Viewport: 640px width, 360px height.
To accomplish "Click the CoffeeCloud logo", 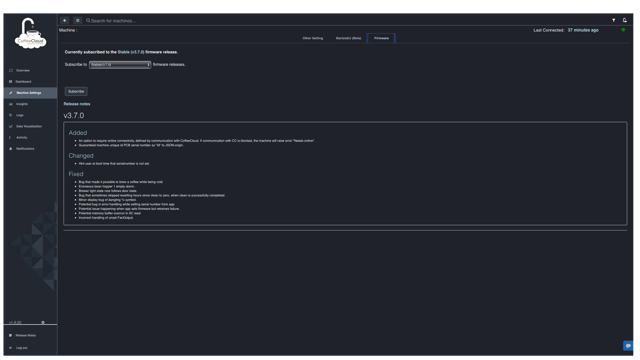I will click(x=31, y=34).
